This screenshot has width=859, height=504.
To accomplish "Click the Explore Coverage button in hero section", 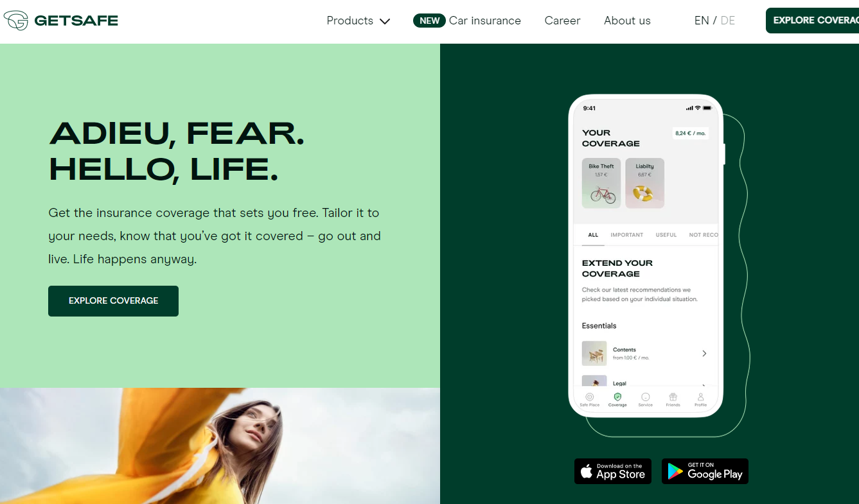I will (113, 301).
